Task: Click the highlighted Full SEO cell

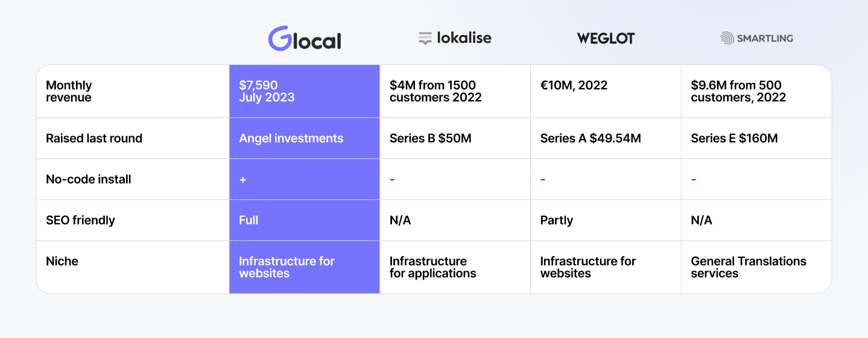Action: [x=249, y=221]
